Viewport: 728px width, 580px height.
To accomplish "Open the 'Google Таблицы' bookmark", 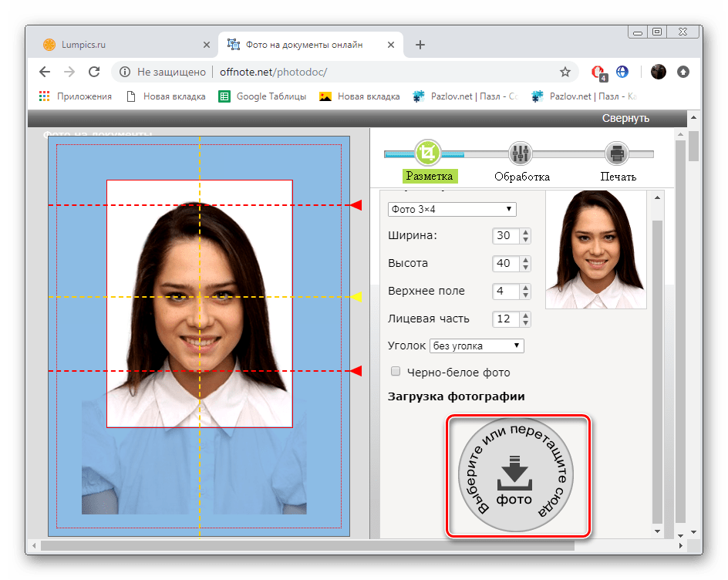I will [262, 96].
